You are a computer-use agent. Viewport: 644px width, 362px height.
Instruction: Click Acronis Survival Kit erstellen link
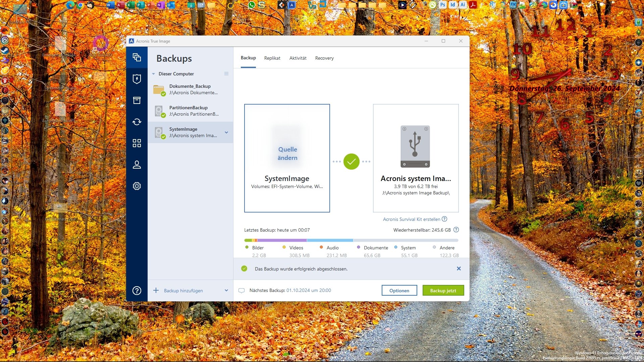(412, 219)
